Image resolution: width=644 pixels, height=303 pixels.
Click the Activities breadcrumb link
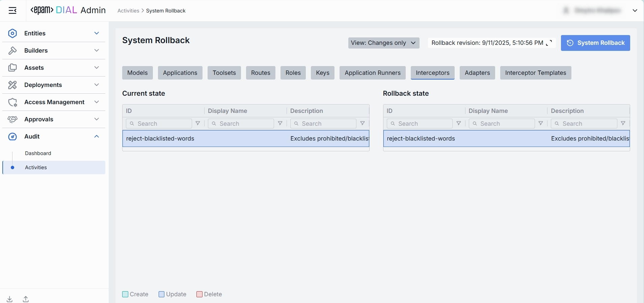coord(128,11)
